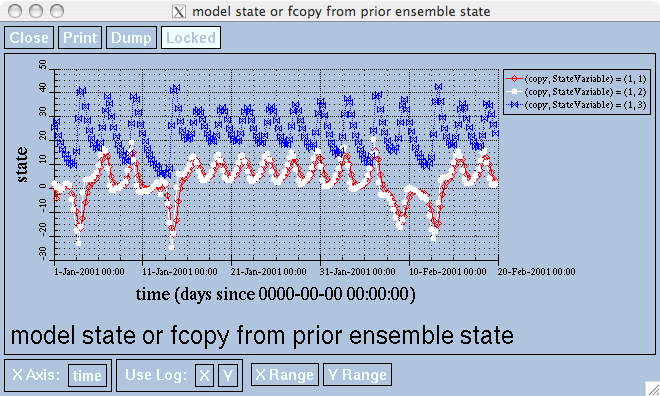Viewport: 660px width, 396px height.
Task: Open the X Axis time selector
Action: (88, 375)
